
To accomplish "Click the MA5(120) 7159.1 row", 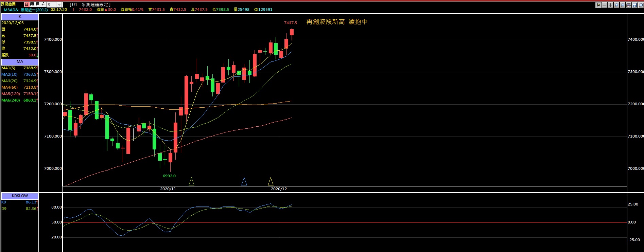I will (20, 94).
